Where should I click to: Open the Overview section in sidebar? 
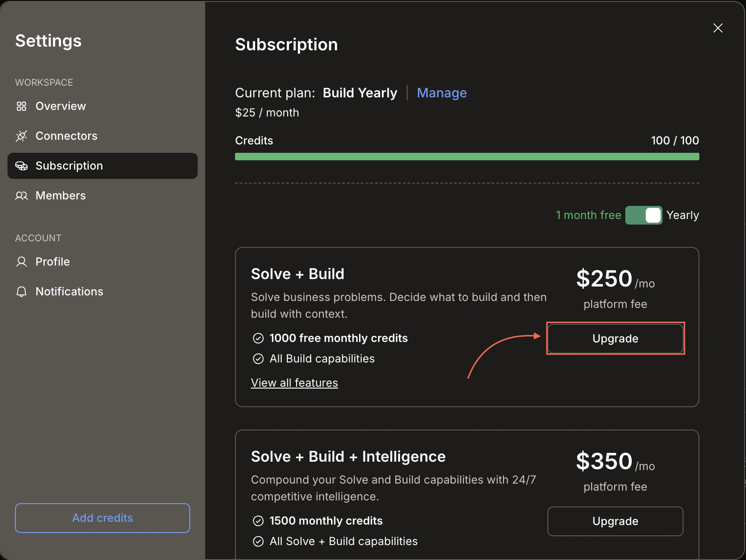(61, 106)
